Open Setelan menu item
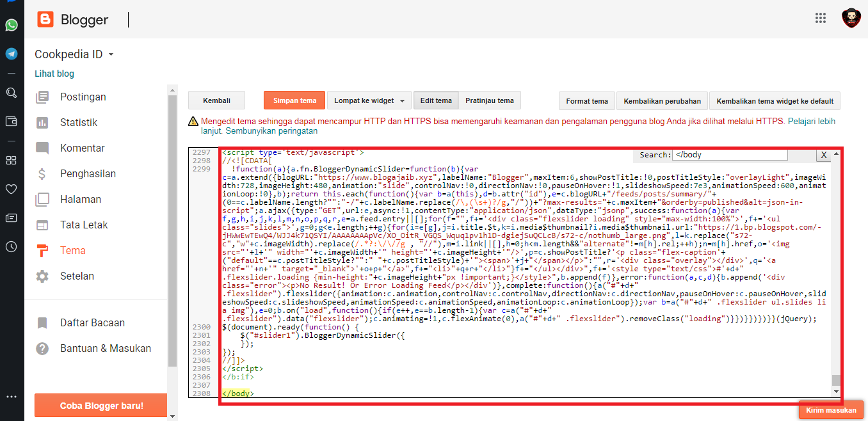 point(77,276)
